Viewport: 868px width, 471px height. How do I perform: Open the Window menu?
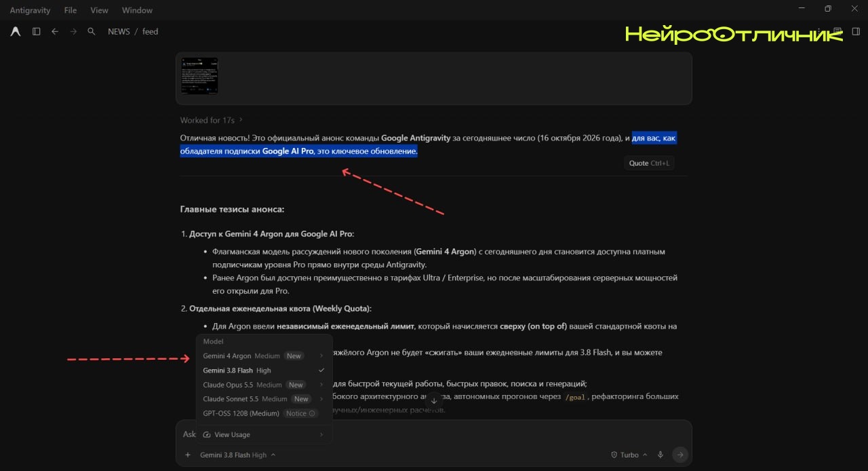(x=137, y=10)
